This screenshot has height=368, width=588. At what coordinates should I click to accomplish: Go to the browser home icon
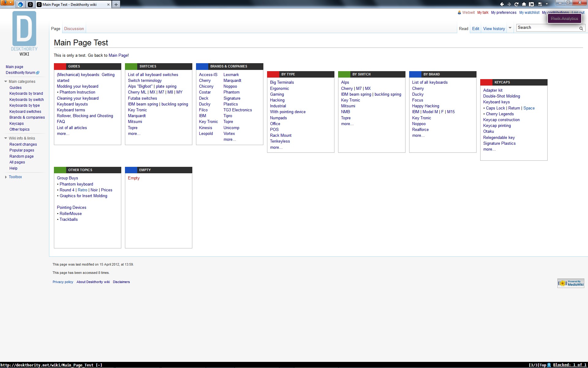click(x=524, y=4)
